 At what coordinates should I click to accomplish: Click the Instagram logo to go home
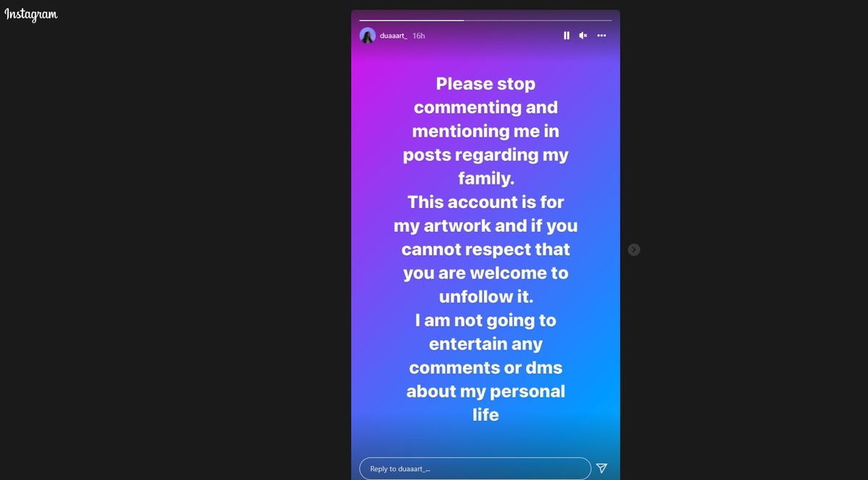[x=31, y=14]
